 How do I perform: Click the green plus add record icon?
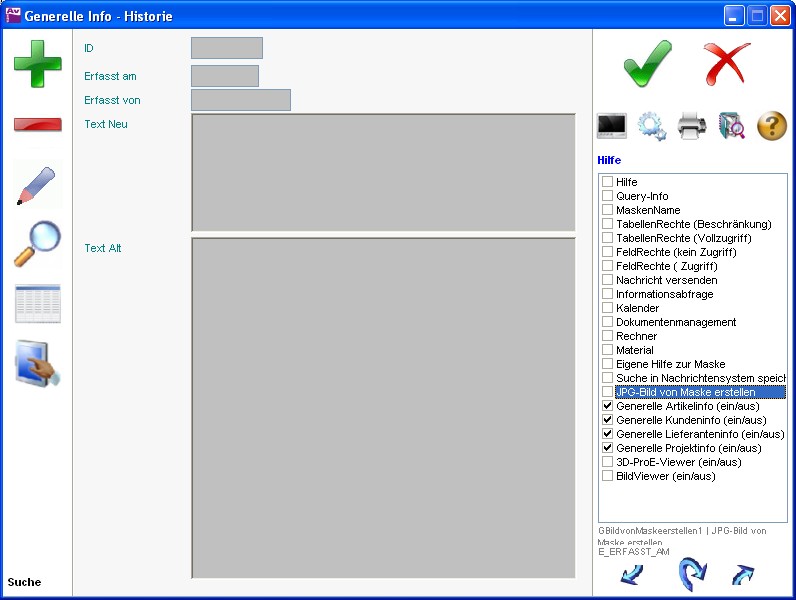[37, 63]
